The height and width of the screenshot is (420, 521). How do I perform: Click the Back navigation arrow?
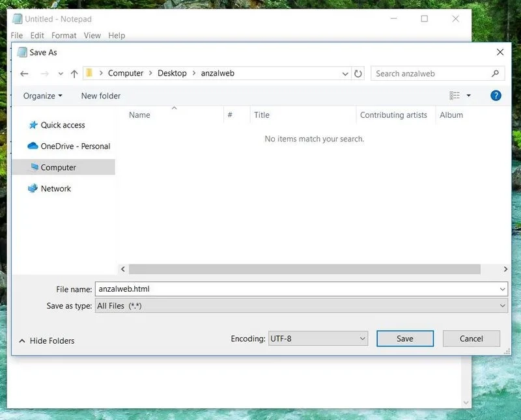(25, 74)
